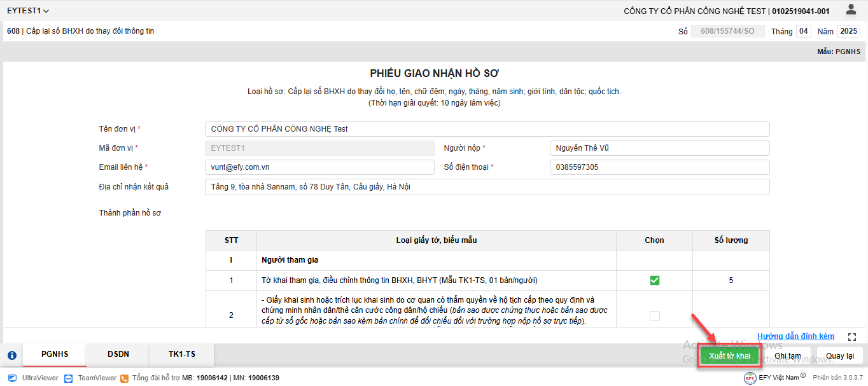868x386 pixels.
Task: Click the EFY Việt Nam logo
Action: [x=750, y=378]
